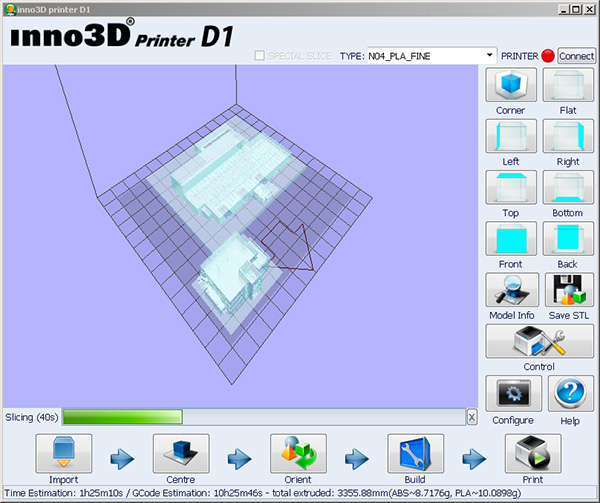This screenshot has width=600, height=503.
Task: Switch to the Bottom view
Action: [568, 187]
